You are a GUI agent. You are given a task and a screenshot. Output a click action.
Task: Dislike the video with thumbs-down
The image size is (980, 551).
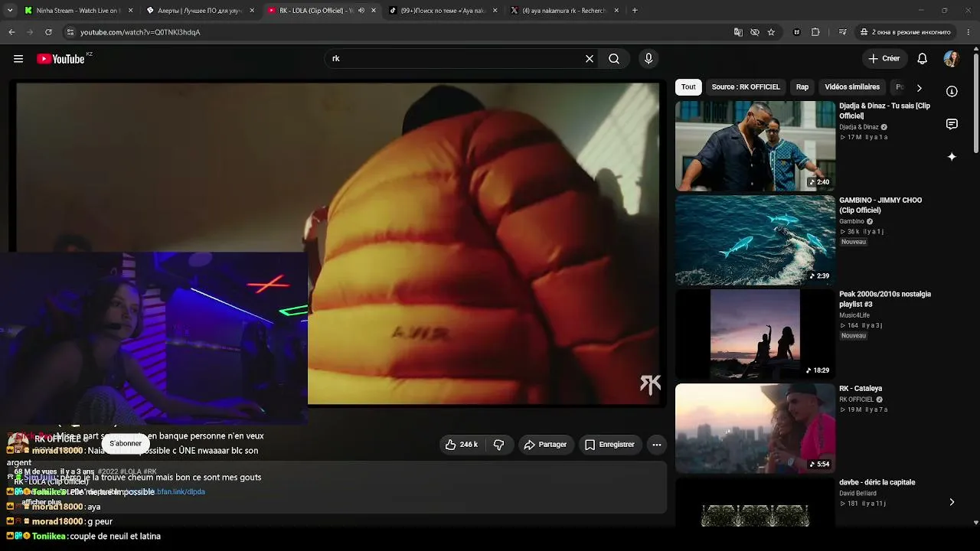(x=499, y=445)
